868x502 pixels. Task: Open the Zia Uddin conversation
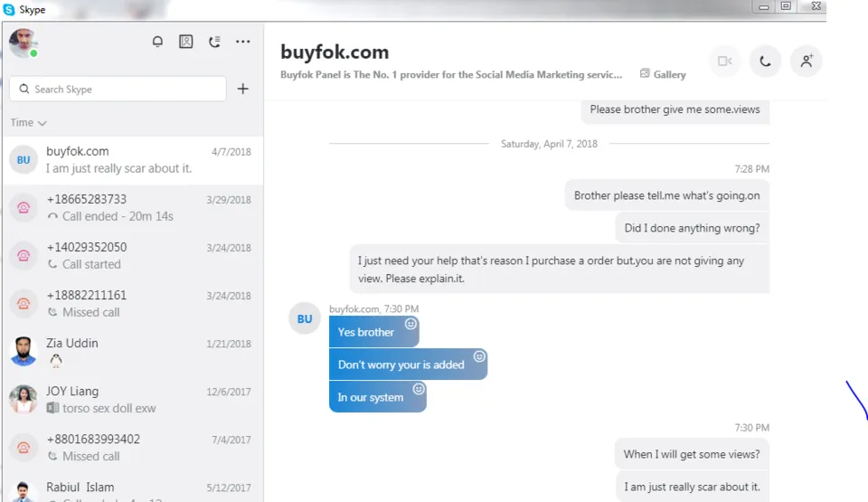tap(133, 352)
